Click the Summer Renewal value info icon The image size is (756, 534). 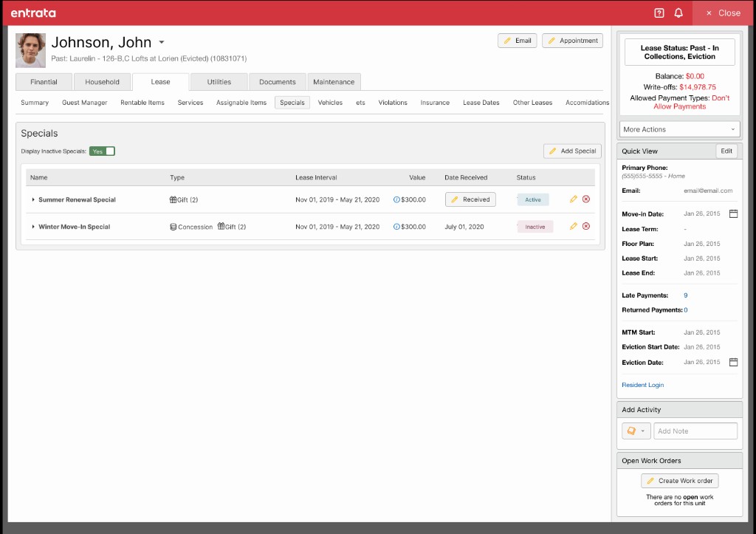(396, 199)
